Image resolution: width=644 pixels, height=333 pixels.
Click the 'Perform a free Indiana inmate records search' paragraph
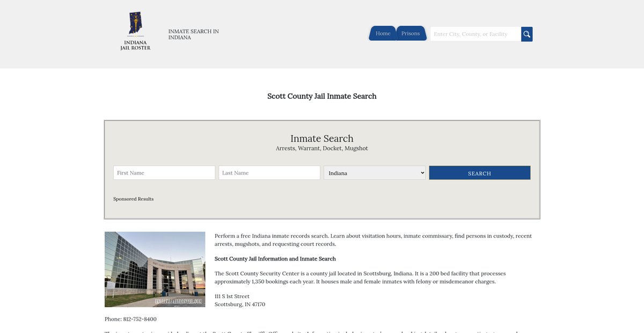point(373,240)
